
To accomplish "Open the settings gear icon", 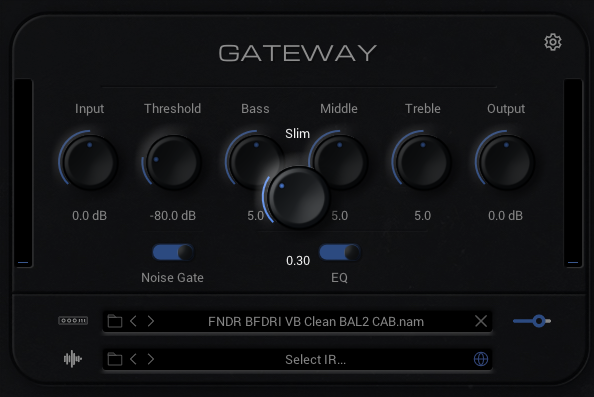I will click(x=553, y=42).
